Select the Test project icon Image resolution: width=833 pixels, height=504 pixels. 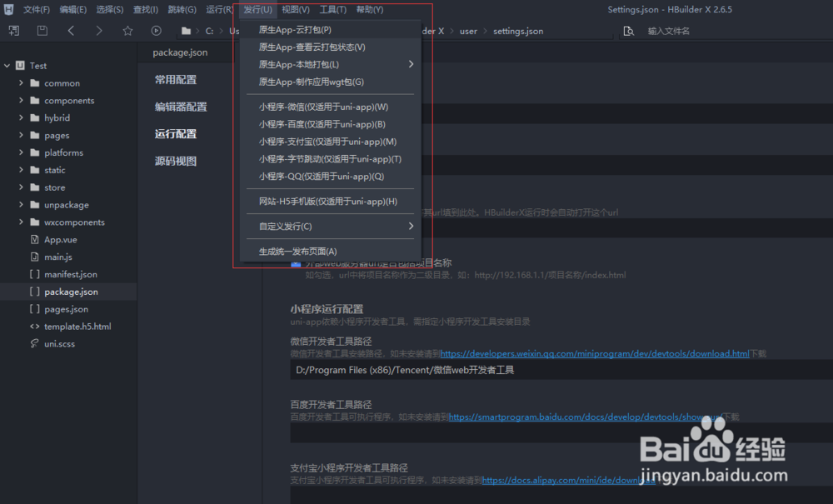[x=20, y=65]
